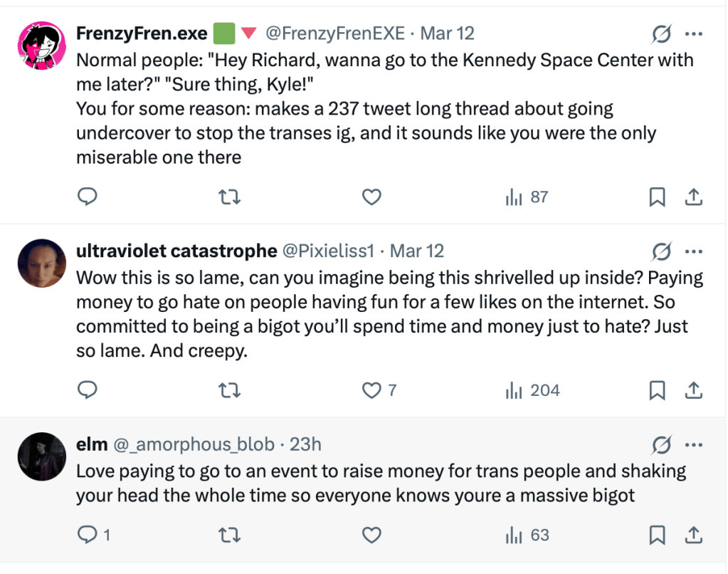Share the FrenzyFren.exe tweet
The height and width of the screenshot is (574, 728).
point(693,197)
